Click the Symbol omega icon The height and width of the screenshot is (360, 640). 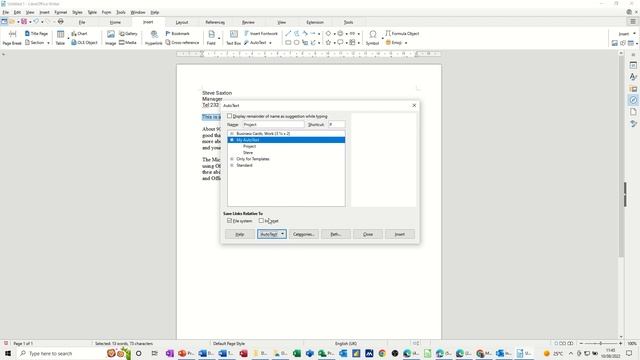point(372,38)
